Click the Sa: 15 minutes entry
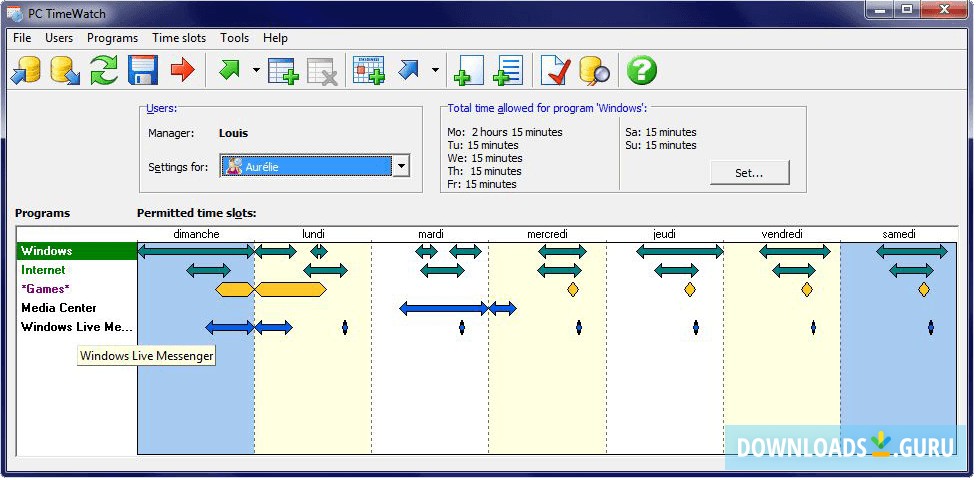This screenshot has height=480, width=976. [661, 132]
